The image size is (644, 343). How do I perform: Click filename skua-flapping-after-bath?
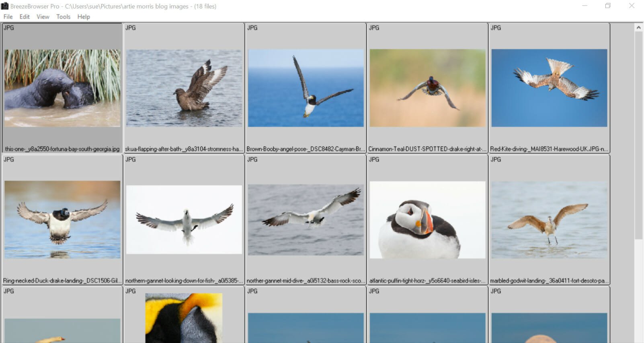coord(184,149)
